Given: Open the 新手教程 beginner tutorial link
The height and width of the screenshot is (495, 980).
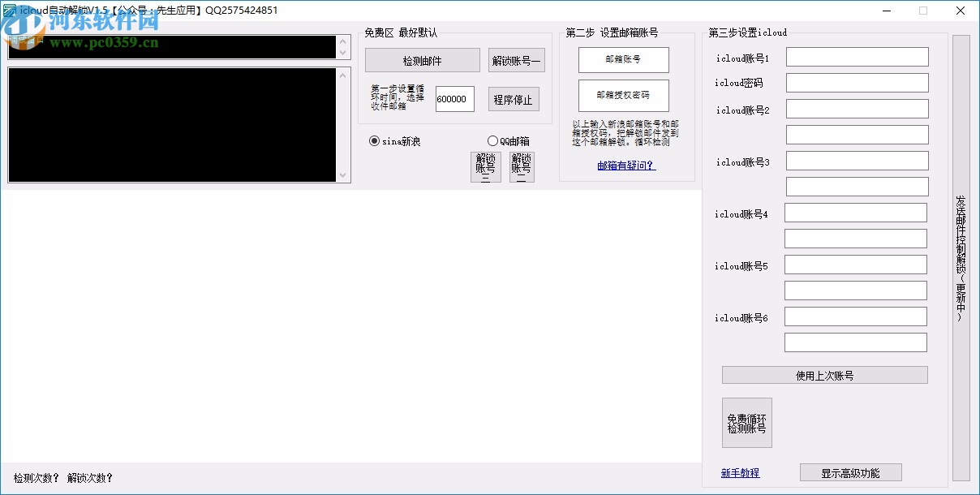Looking at the screenshot, I should (740, 471).
